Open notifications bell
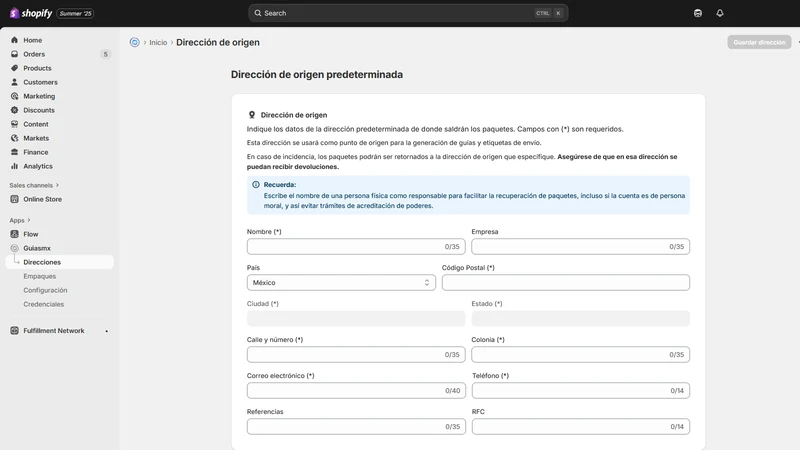The width and height of the screenshot is (800, 450). click(719, 13)
